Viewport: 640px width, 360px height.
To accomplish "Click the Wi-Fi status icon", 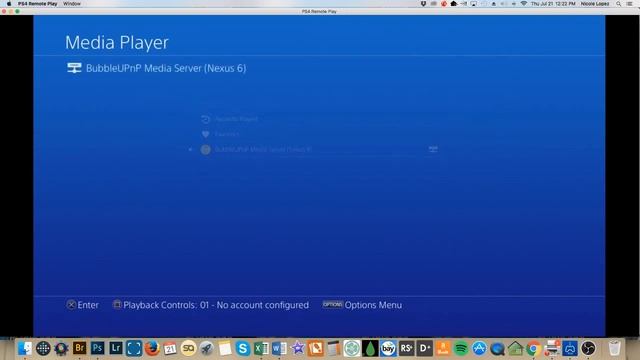I will click(x=524, y=4).
